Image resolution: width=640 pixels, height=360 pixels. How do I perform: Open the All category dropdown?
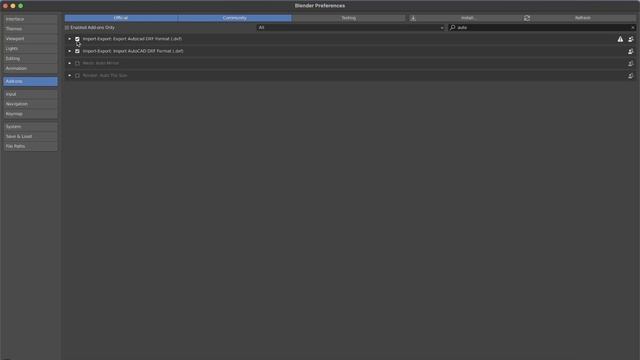point(351,28)
